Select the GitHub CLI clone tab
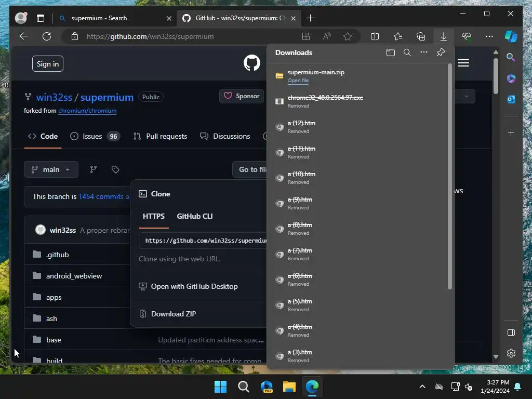532x399 pixels. point(195,217)
